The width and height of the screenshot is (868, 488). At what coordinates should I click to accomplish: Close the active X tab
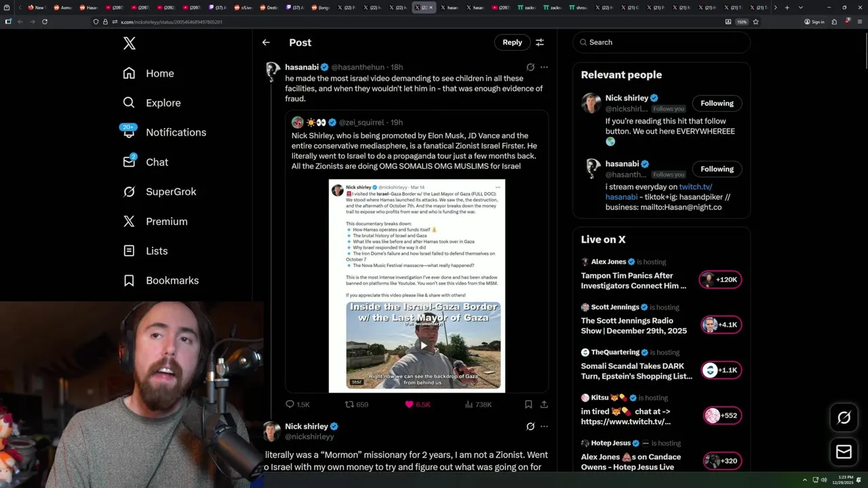point(431,7)
